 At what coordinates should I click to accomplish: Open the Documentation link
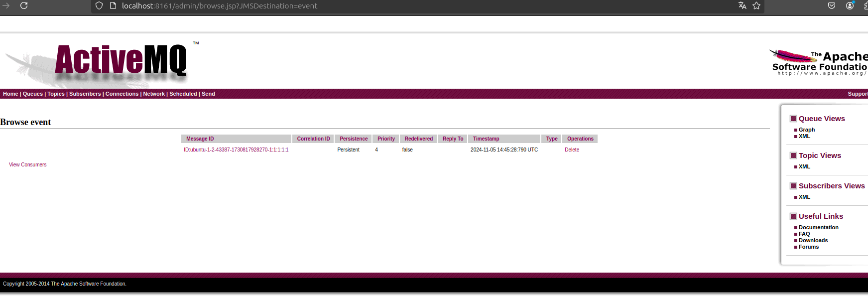point(819,227)
